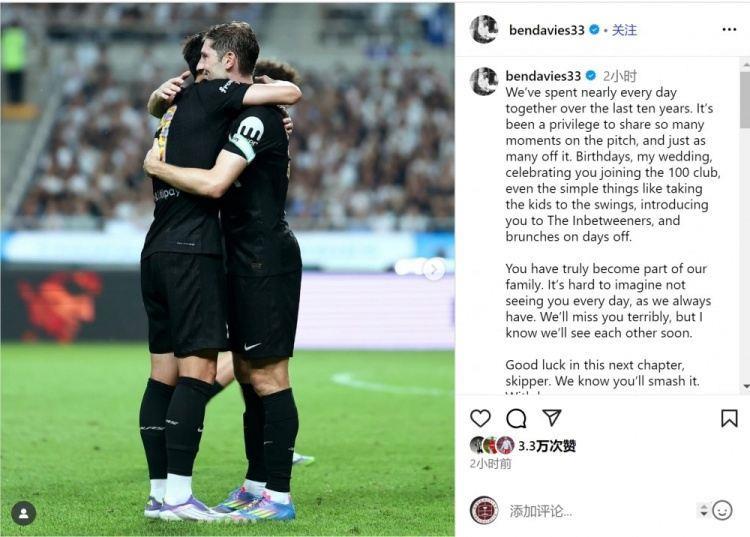Image resolution: width=750 pixels, height=537 pixels.
Task: Click bendavies33 avatar in post header
Action: click(484, 29)
